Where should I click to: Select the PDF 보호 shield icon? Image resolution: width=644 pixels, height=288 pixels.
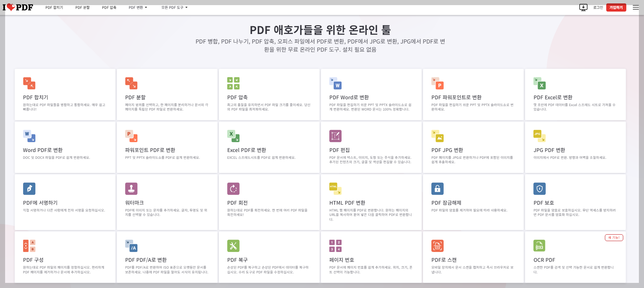point(540,189)
